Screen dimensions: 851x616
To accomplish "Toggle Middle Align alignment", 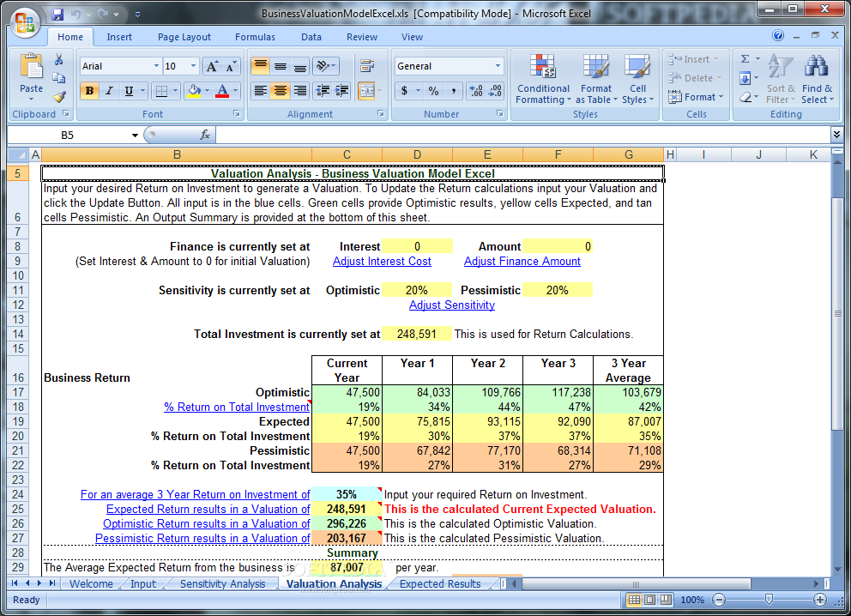I will point(280,66).
